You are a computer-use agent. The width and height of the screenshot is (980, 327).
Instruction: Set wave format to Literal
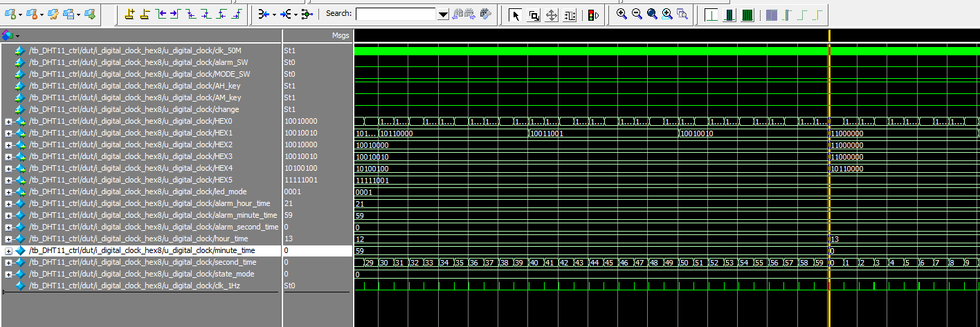711,15
